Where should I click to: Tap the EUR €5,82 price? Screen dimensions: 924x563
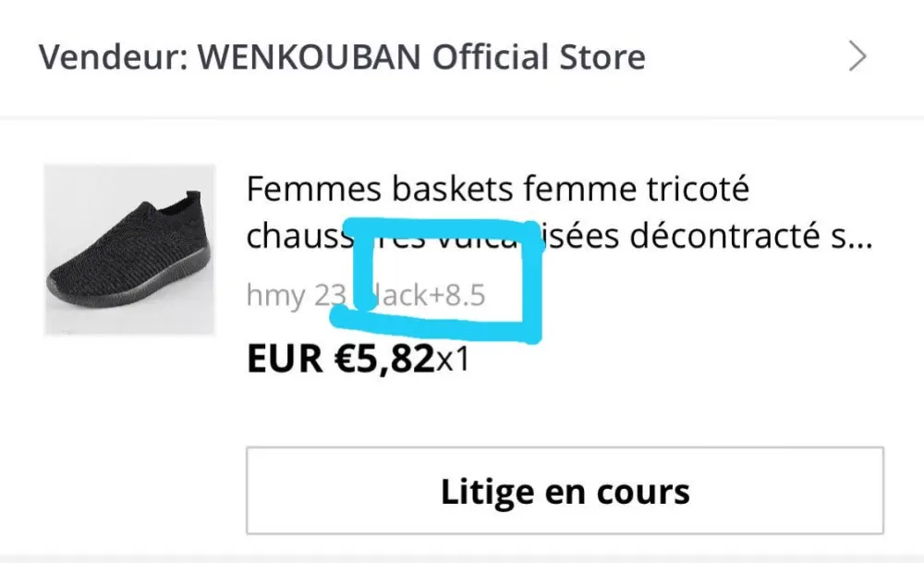click(341, 358)
